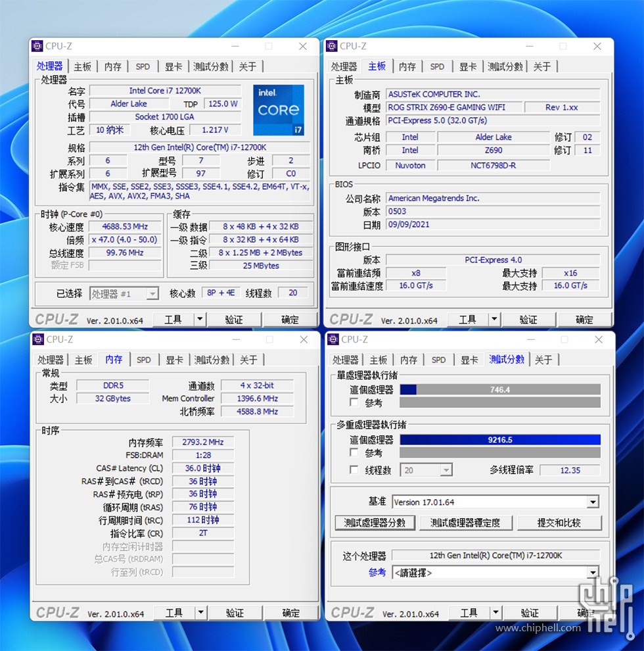
Task: Open 工具 dropdown arrow in benchmark window
Action: click(495, 612)
